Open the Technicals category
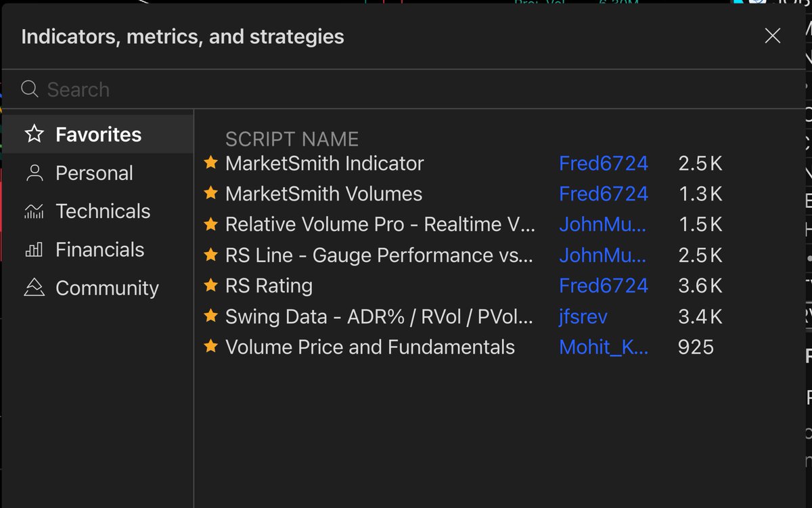The image size is (812, 508). pyautogui.click(x=98, y=211)
